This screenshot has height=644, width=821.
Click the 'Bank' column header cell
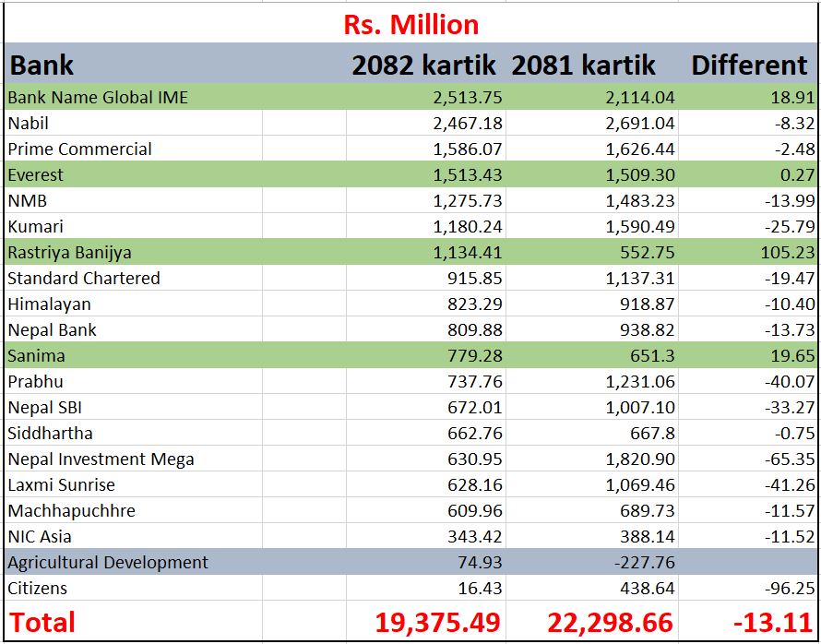pos(42,66)
